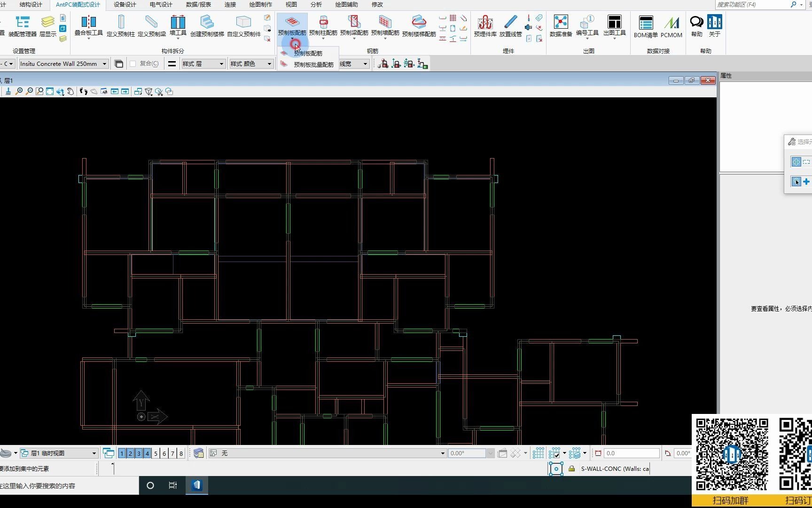Choose the 定义预制柱 precast column tool
The width and height of the screenshot is (812, 508).
121,26
